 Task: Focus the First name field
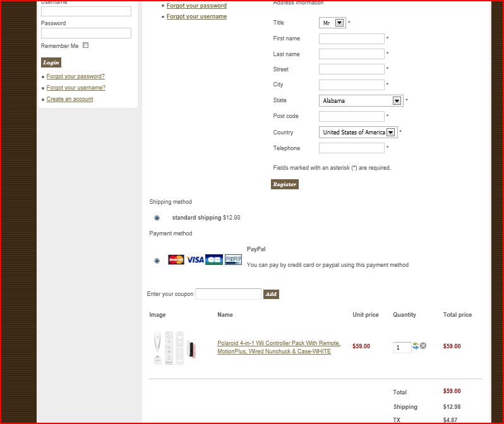(352, 39)
